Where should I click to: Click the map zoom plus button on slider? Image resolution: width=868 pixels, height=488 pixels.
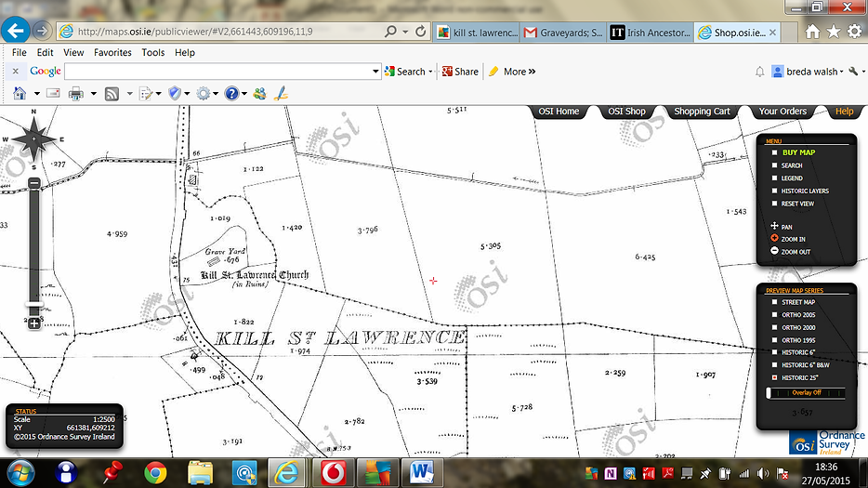[33, 323]
